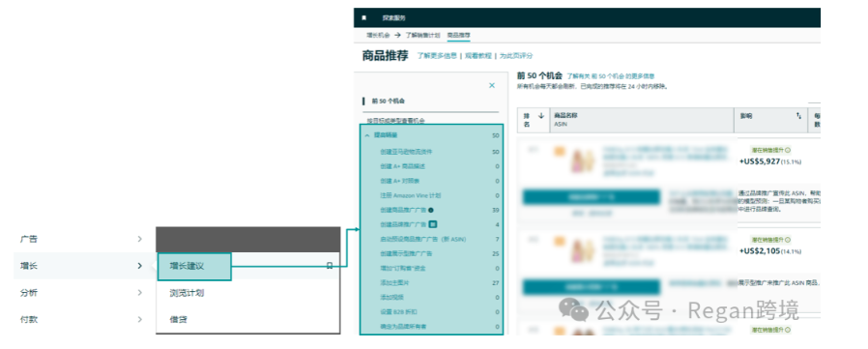Image resolution: width=868 pixels, height=349 pixels.
Task: Click the sort arrows in the 影响 column header
Action: click(x=798, y=116)
